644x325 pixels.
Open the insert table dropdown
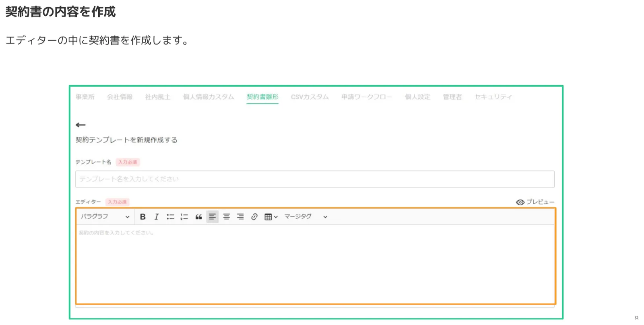pyautogui.click(x=271, y=217)
